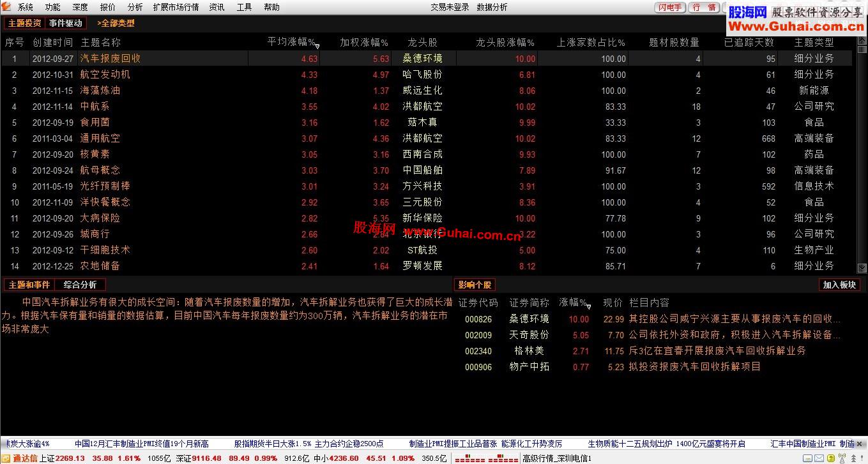The width and height of the screenshot is (868, 464).
Task: Select the 洋快餐概念 theme row
Action: [426, 202]
